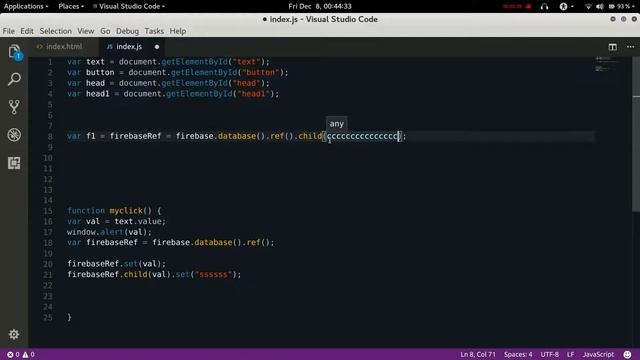Click window.alert on line 17
Image resolution: width=640 pixels, height=360 pixels.
click(95, 232)
